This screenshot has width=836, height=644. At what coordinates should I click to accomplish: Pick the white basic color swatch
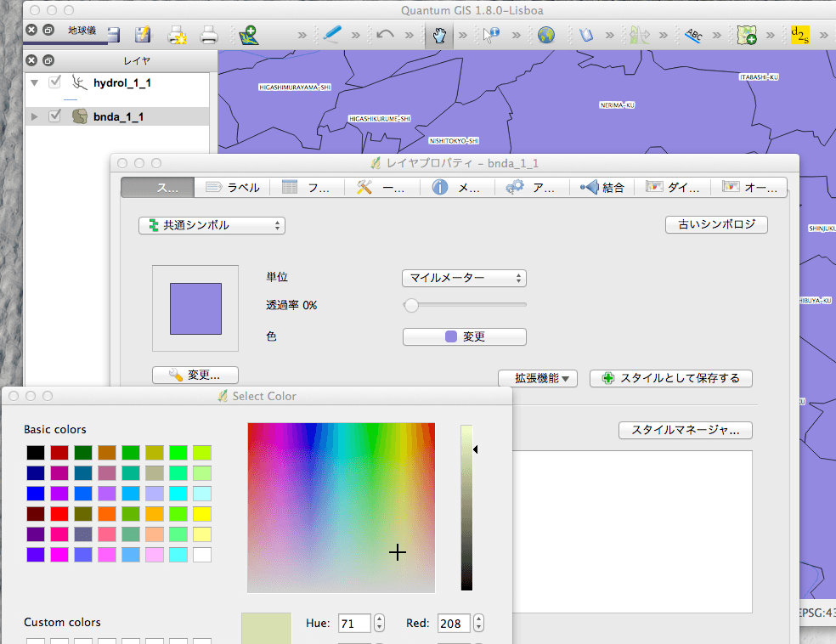[201, 555]
